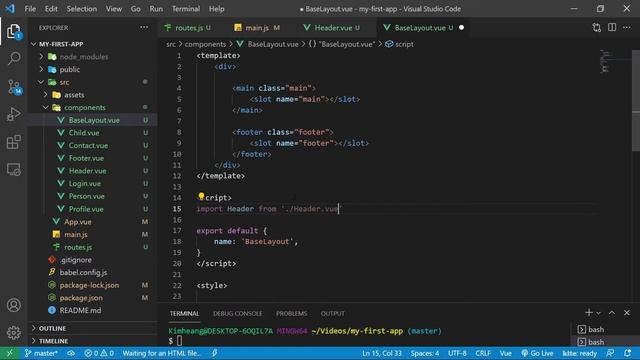The image size is (640, 360).
Task: Open editor more actions ellipsis
Action: [x=627, y=27]
